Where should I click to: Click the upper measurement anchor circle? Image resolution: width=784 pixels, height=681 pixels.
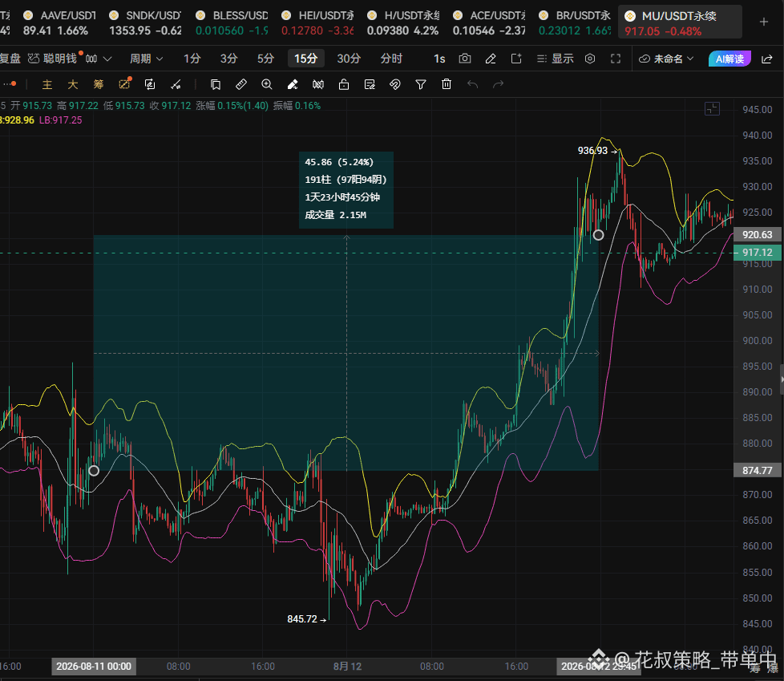pos(599,235)
